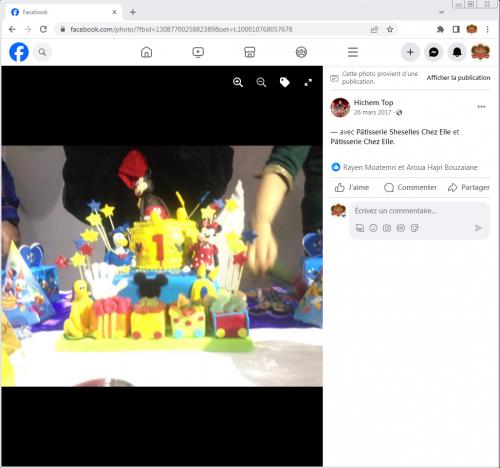
Task: Attach an avatar sticker to comment
Action: pos(360,228)
